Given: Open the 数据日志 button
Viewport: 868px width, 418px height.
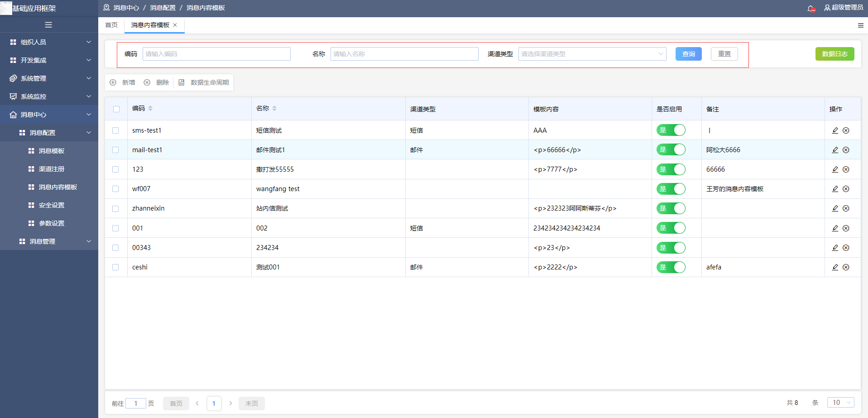Looking at the screenshot, I should click(834, 54).
